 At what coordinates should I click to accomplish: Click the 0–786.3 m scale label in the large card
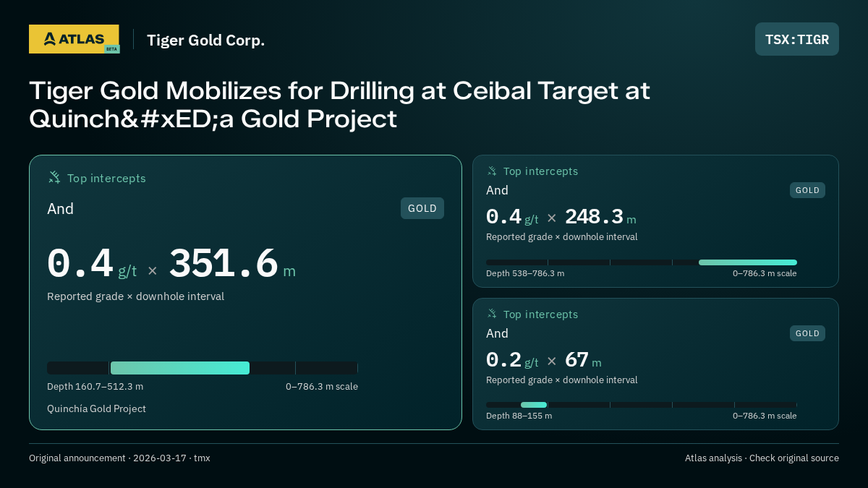point(322,386)
